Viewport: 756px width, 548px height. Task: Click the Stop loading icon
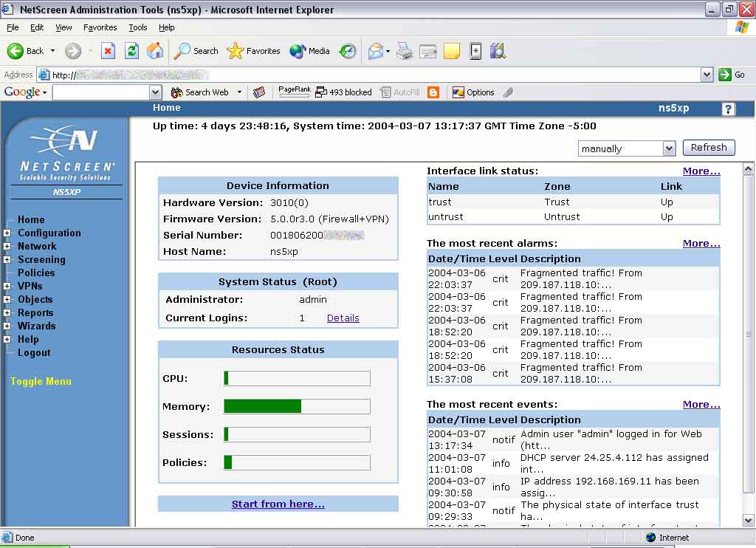(x=108, y=51)
